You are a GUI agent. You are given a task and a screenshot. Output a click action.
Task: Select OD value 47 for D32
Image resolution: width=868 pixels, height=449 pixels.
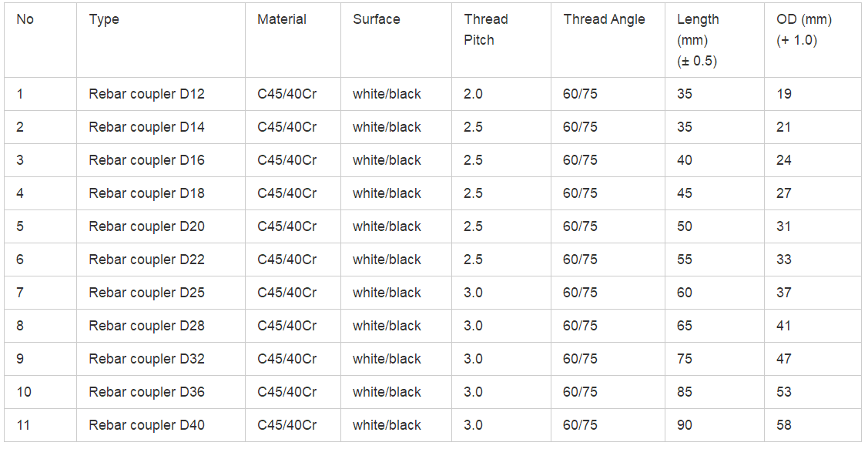pyautogui.click(x=784, y=359)
